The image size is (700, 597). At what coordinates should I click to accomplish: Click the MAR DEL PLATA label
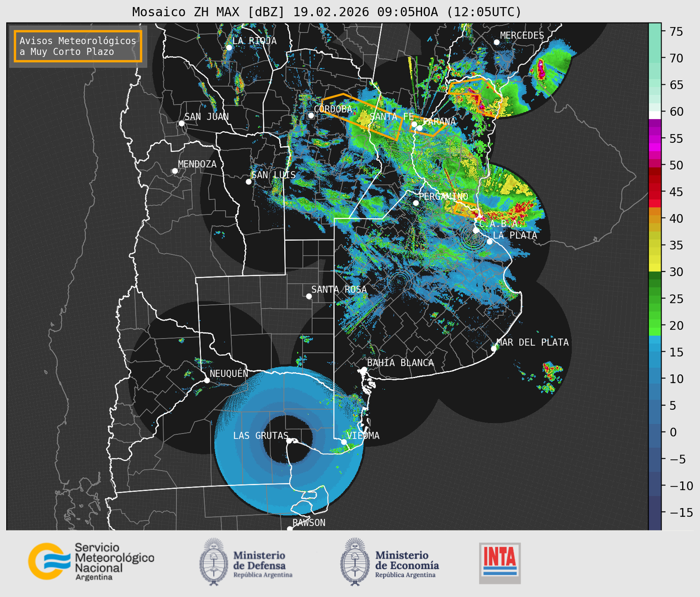[x=532, y=343]
